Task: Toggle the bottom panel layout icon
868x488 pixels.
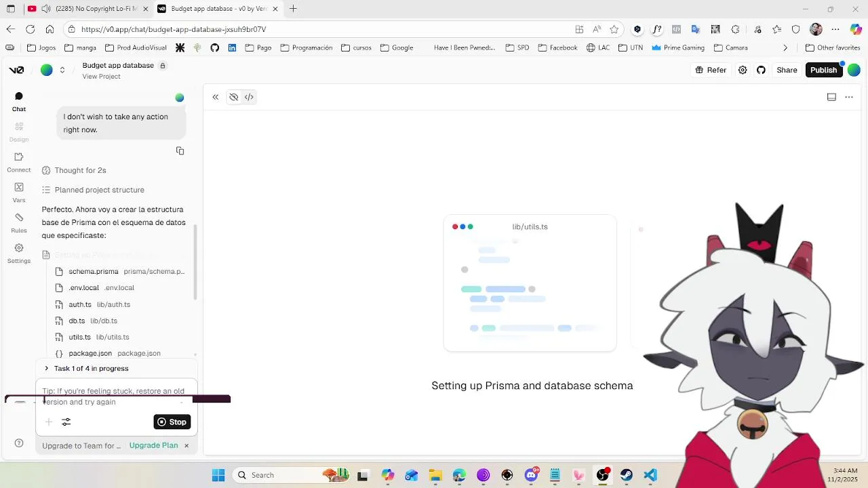Action: pyautogui.click(x=831, y=97)
